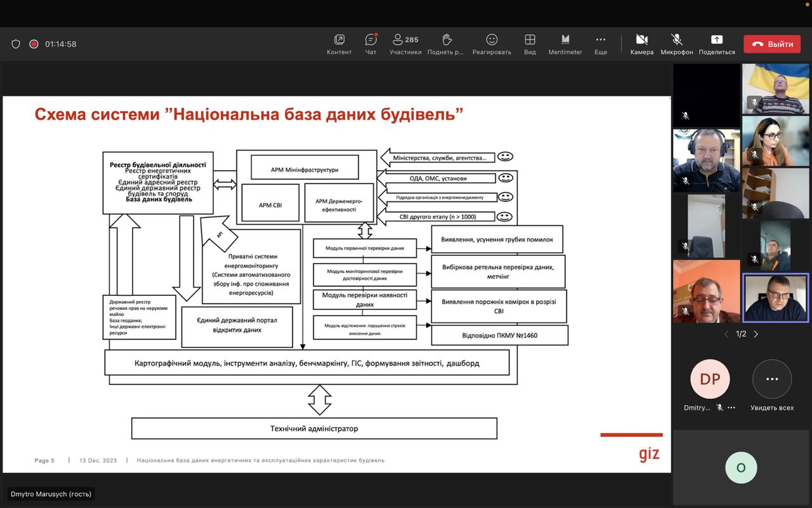Click the Page 5 footer text
812x508 pixels.
click(x=44, y=460)
